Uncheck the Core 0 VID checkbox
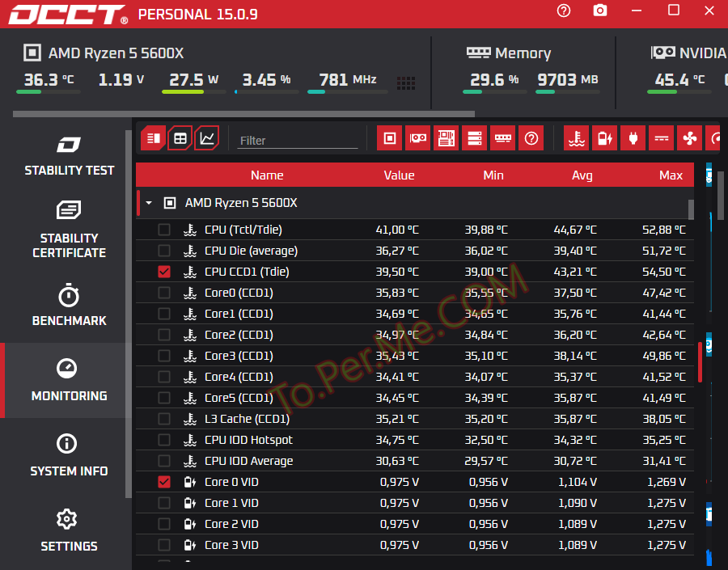The width and height of the screenshot is (728, 570). (x=164, y=482)
